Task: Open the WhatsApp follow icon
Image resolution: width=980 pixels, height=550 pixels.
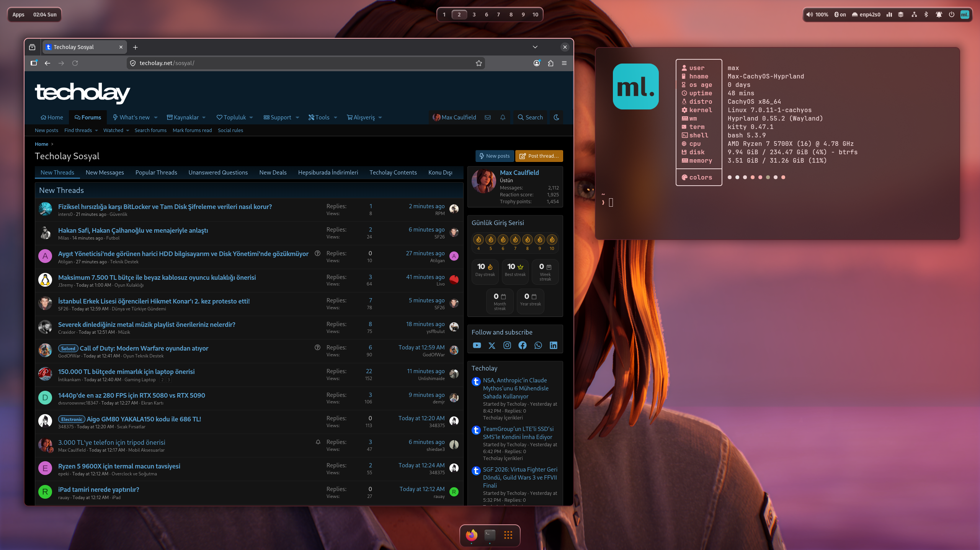Action: pos(538,345)
